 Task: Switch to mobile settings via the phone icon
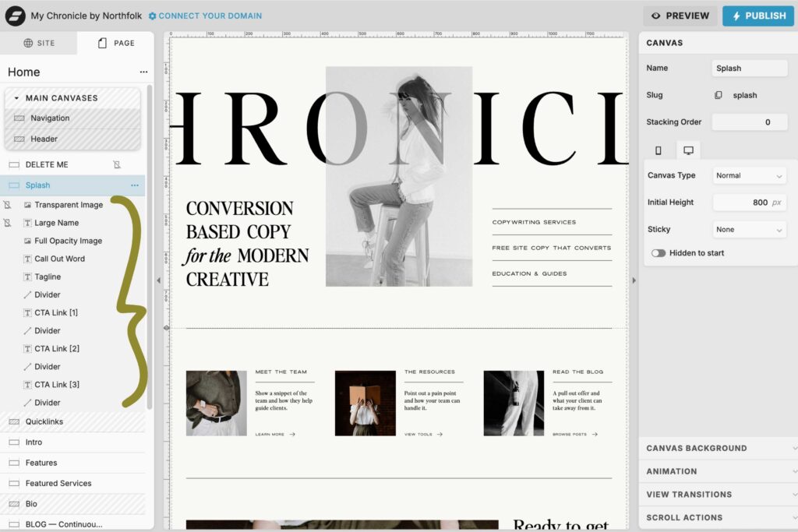[659, 149]
